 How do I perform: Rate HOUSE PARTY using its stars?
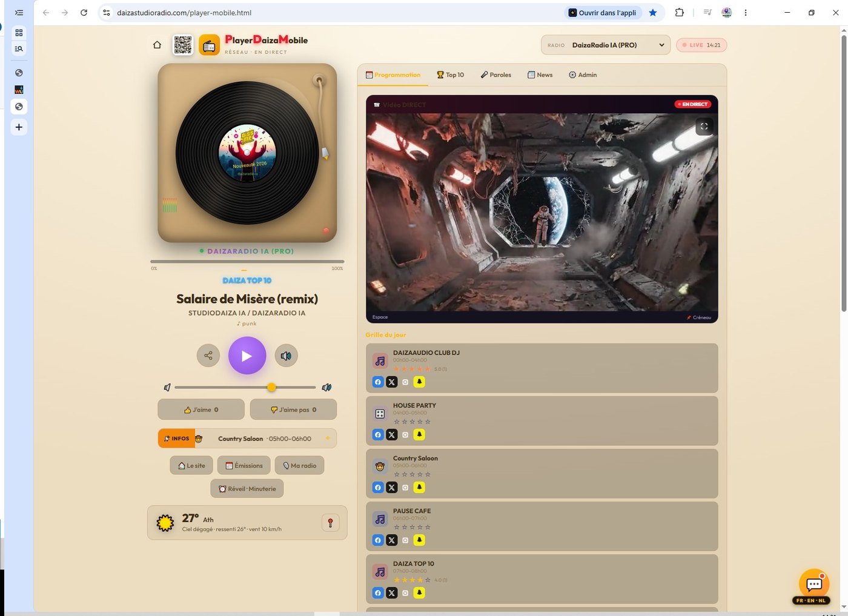tap(412, 422)
